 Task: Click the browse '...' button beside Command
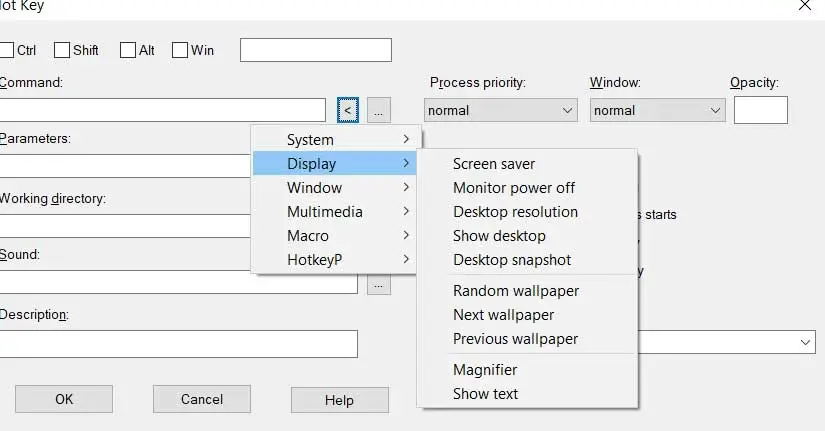point(378,110)
